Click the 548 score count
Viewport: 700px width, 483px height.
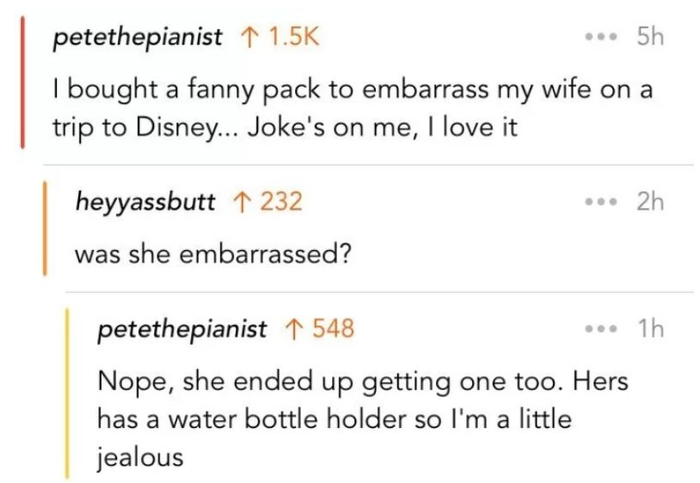point(333,328)
